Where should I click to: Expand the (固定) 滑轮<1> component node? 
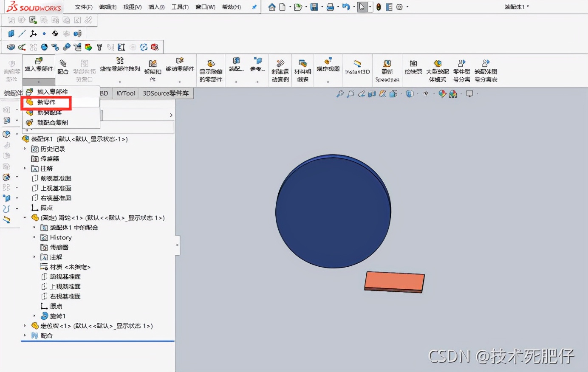(25, 217)
